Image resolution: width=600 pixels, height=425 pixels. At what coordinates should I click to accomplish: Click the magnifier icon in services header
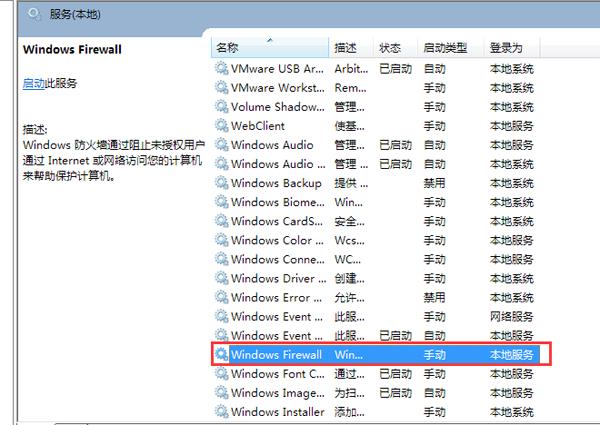(x=35, y=14)
